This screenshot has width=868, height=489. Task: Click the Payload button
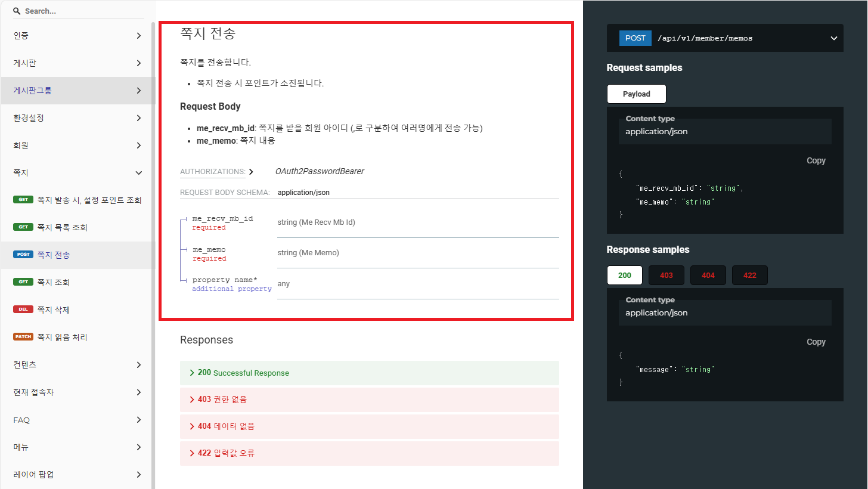(x=636, y=94)
